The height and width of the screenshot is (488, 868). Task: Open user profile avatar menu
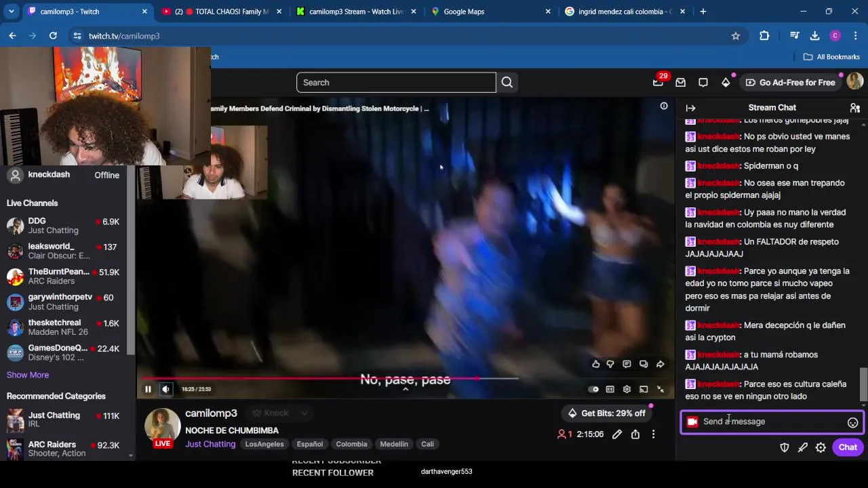pos(855,82)
